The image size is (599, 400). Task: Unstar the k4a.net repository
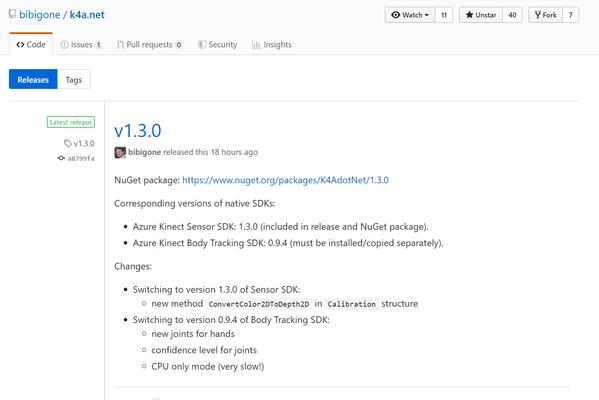pos(481,15)
